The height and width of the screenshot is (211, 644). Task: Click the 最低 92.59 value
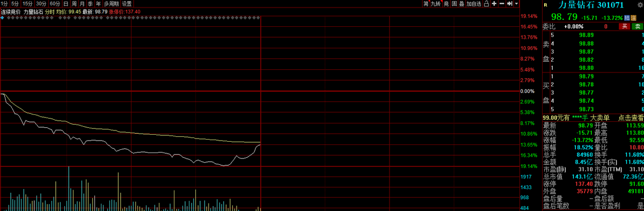[x=636, y=140]
